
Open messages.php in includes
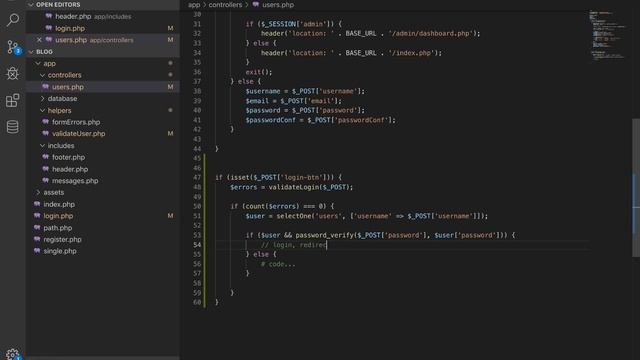click(x=103, y=181)
